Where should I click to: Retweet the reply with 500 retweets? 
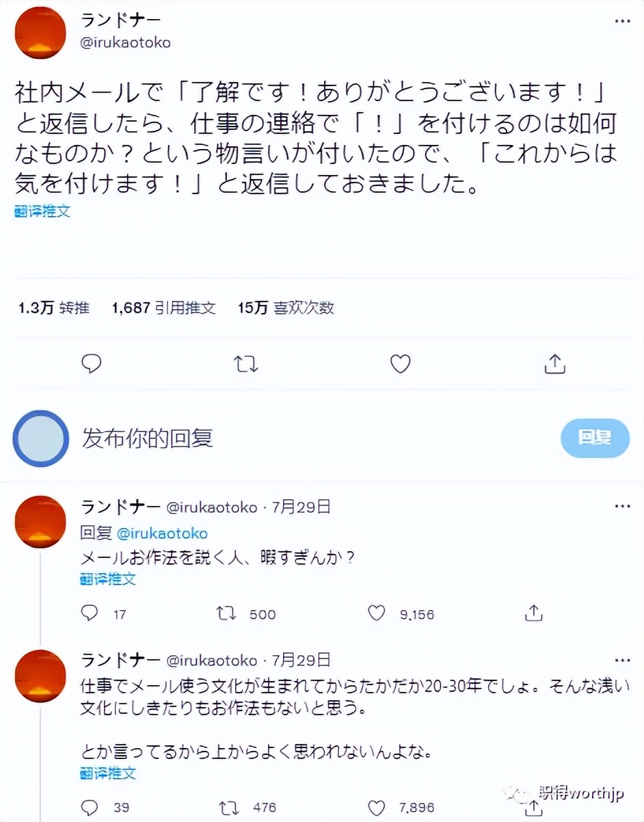point(226,613)
